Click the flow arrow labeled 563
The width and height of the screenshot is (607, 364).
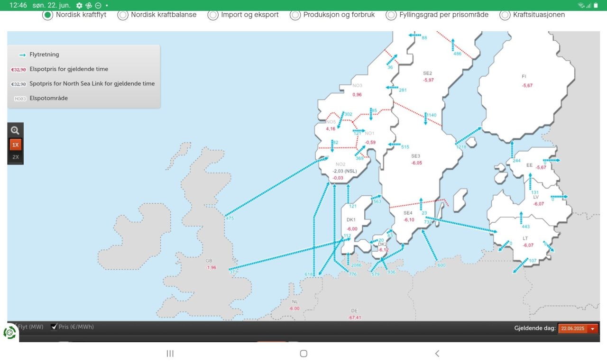376,197
